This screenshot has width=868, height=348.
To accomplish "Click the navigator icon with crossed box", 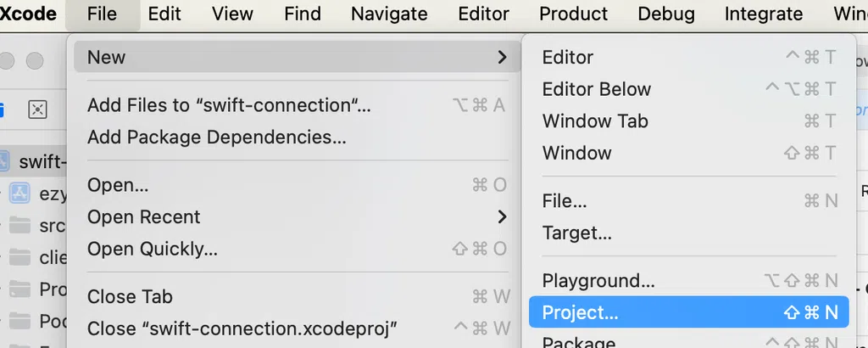I will coord(37,109).
